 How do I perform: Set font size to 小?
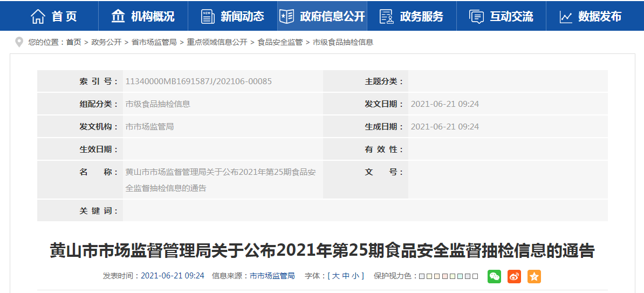point(355,276)
